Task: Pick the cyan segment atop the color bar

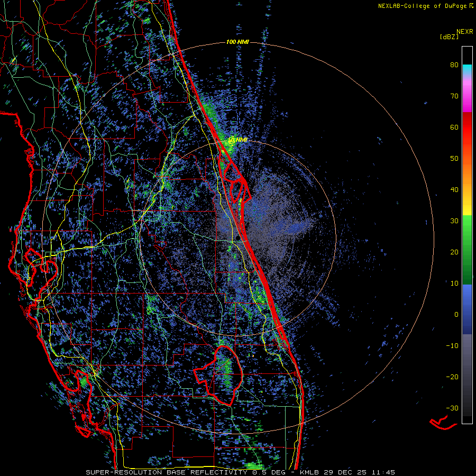Action: point(467,69)
